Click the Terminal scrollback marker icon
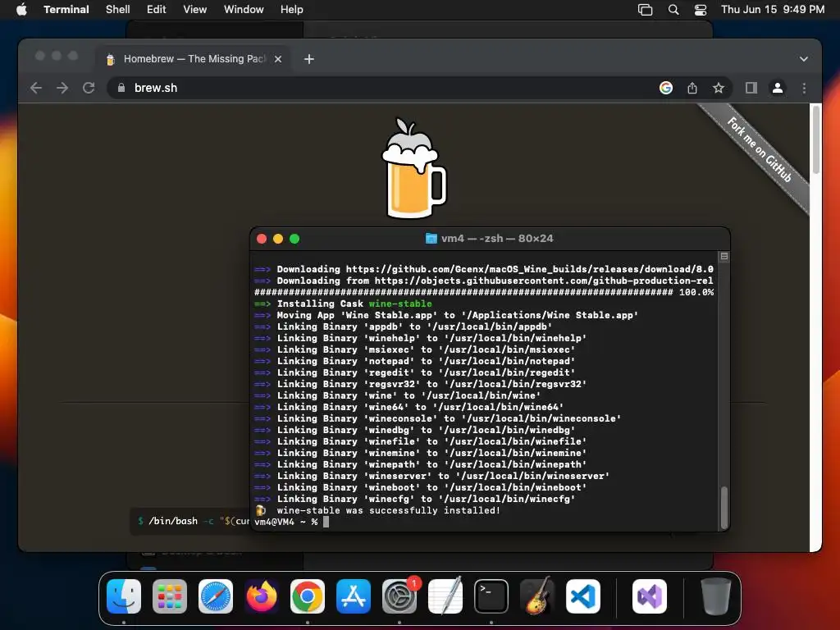This screenshot has height=630, width=840. coord(724,257)
